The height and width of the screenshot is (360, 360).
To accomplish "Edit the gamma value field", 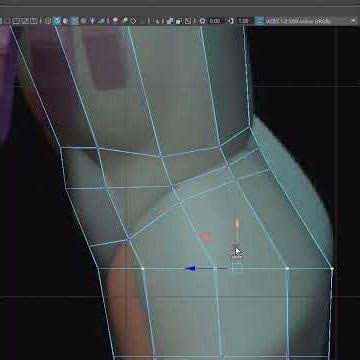I will (244, 21).
